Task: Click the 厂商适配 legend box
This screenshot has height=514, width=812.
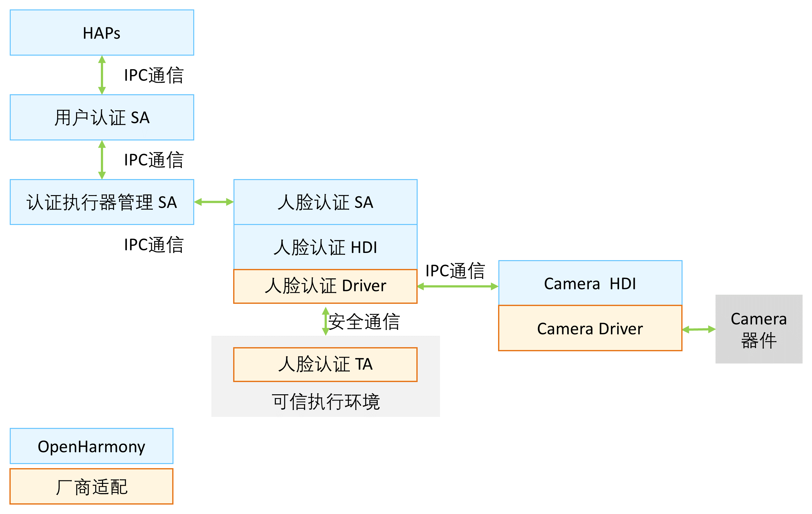Action: [91, 487]
